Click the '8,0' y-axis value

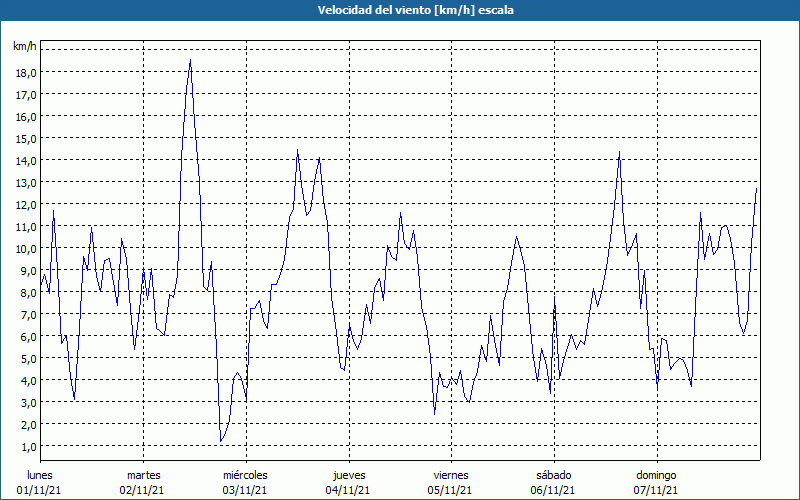pos(29,293)
